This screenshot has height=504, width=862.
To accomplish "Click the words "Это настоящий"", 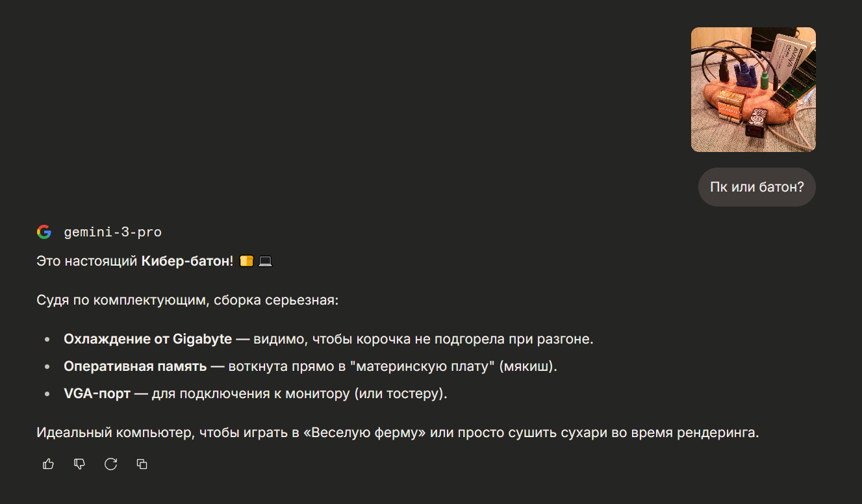I will click(x=87, y=262).
